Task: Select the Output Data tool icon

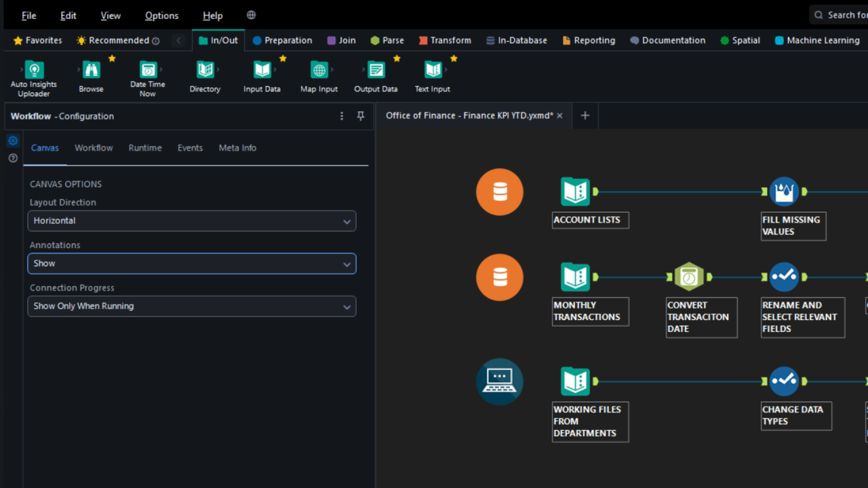Action: [x=376, y=70]
